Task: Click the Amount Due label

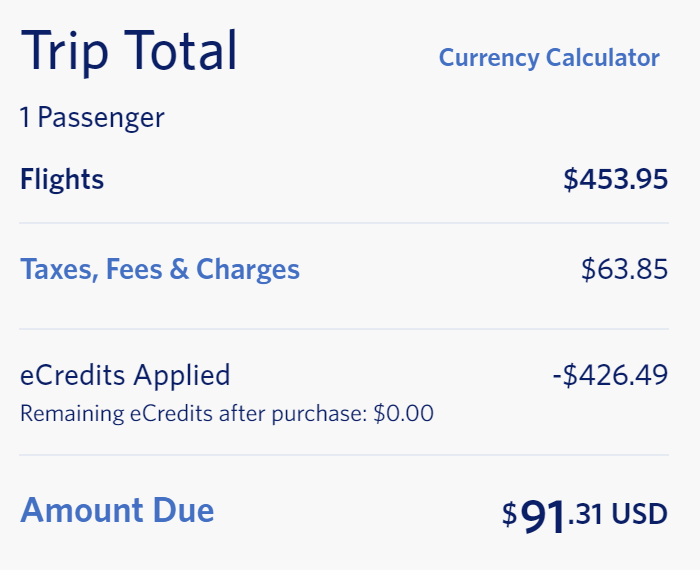Action: point(117,510)
